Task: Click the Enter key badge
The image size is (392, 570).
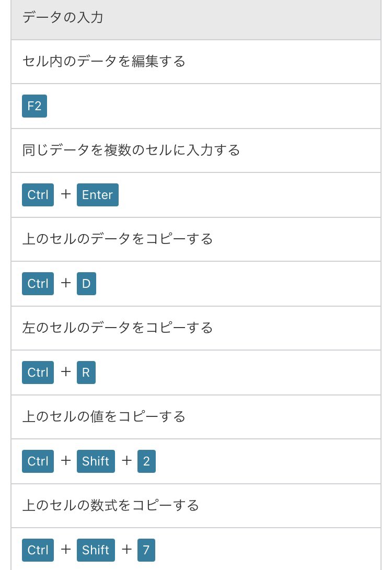Action: pos(97,195)
